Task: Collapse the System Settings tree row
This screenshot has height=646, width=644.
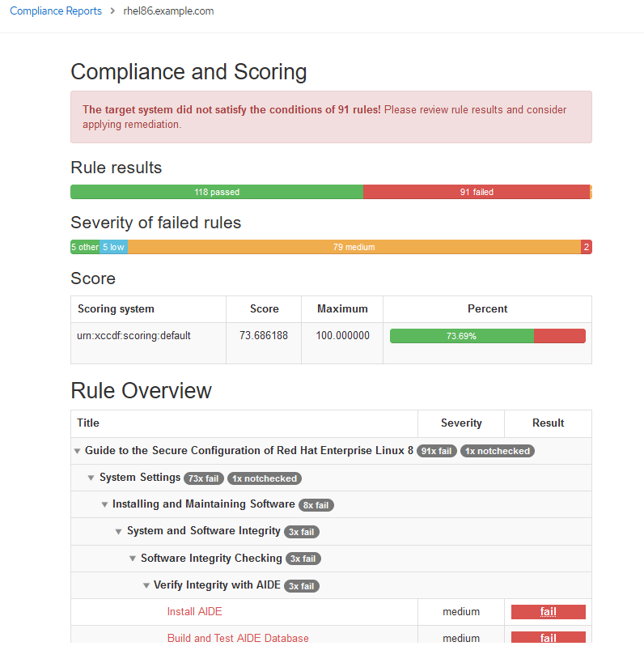Action: point(91,478)
